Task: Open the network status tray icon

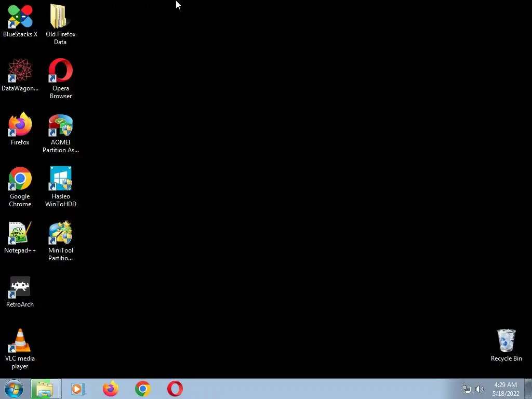Action: pyautogui.click(x=467, y=389)
